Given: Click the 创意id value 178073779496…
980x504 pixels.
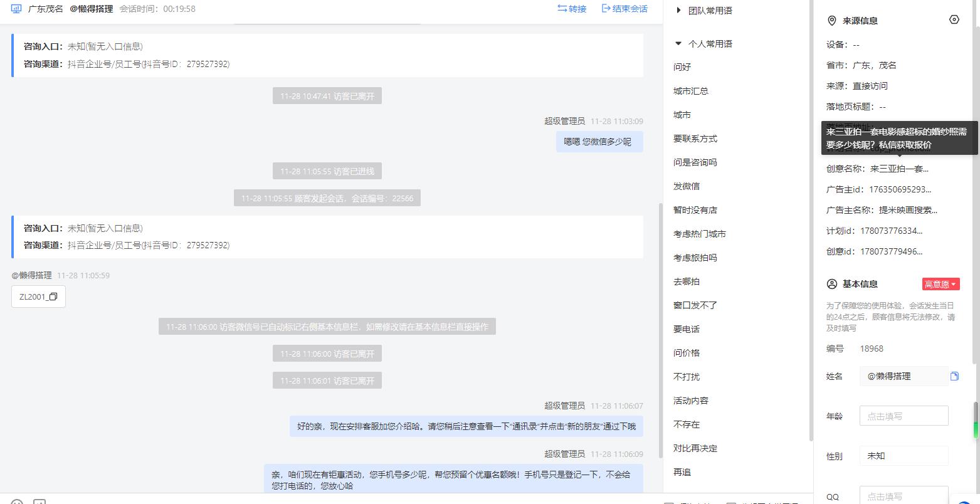Looking at the screenshot, I should click(x=891, y=251).
